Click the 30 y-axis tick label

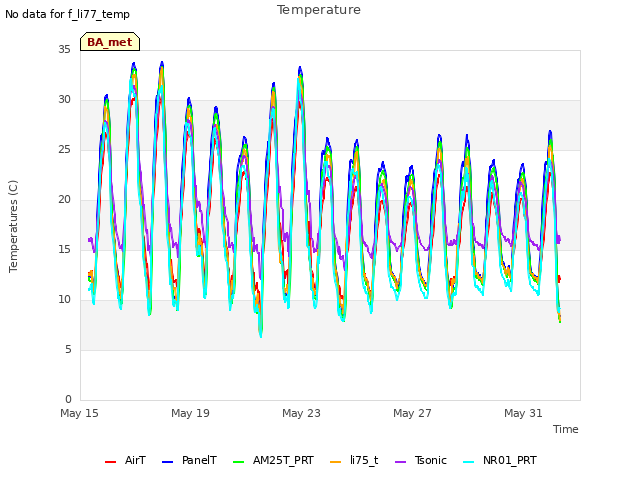[64, 100]
